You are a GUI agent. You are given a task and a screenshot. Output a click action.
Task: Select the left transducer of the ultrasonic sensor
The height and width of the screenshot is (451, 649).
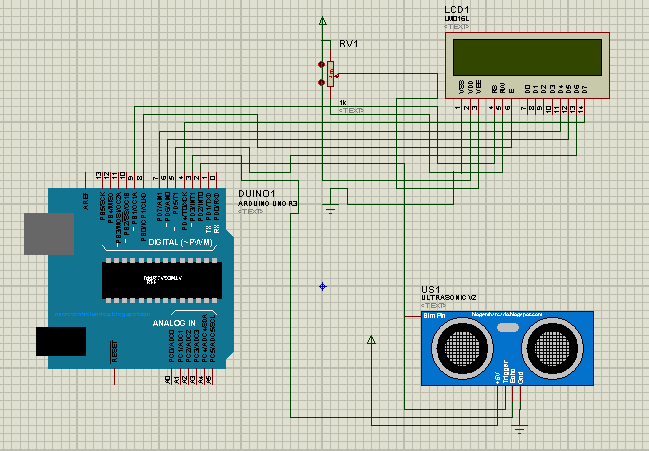[x=461, y=349]
